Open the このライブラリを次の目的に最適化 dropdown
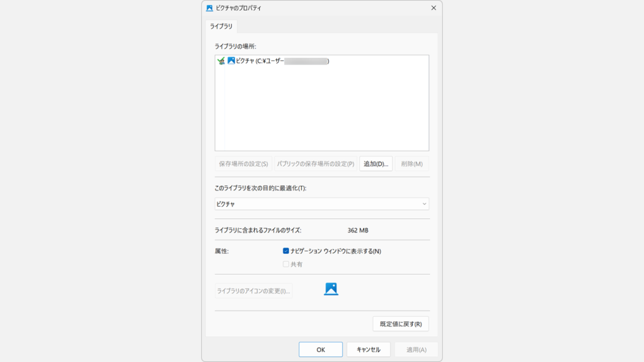The width and height of the screenshot is (644, 362). 321,204
